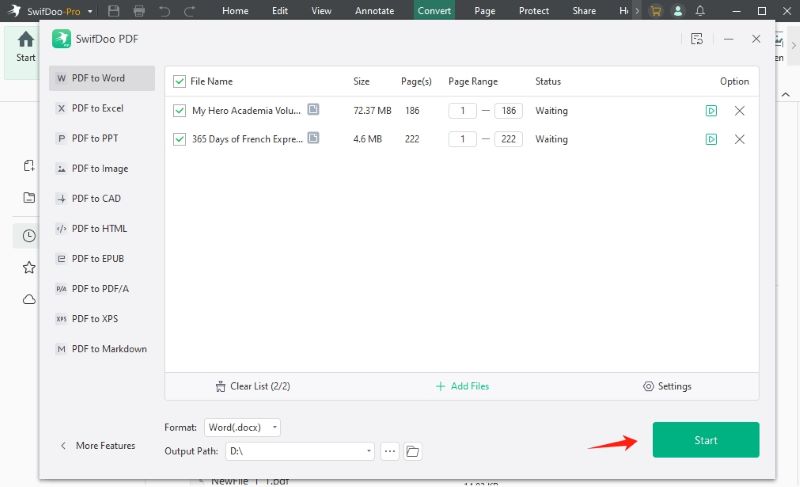Click the open folder sidebar icon
Viewport: 800px width, 487px height.
(29, 198)
